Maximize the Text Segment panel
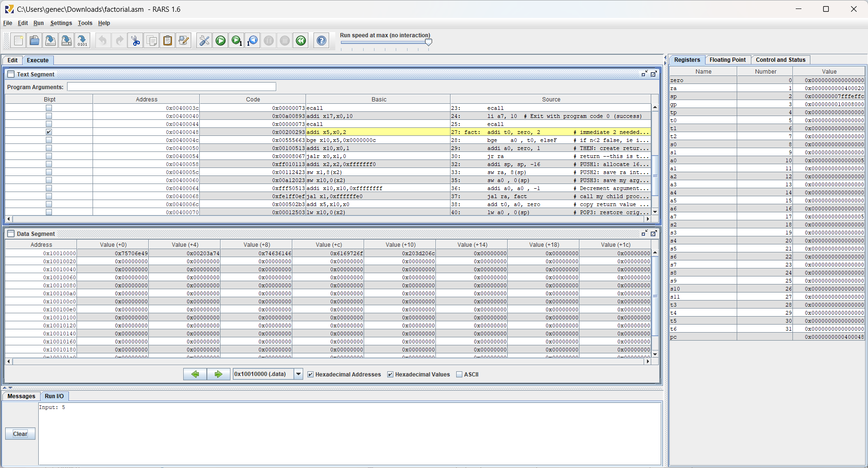This screenshot has height=468, width=868. tap(654, 74)
